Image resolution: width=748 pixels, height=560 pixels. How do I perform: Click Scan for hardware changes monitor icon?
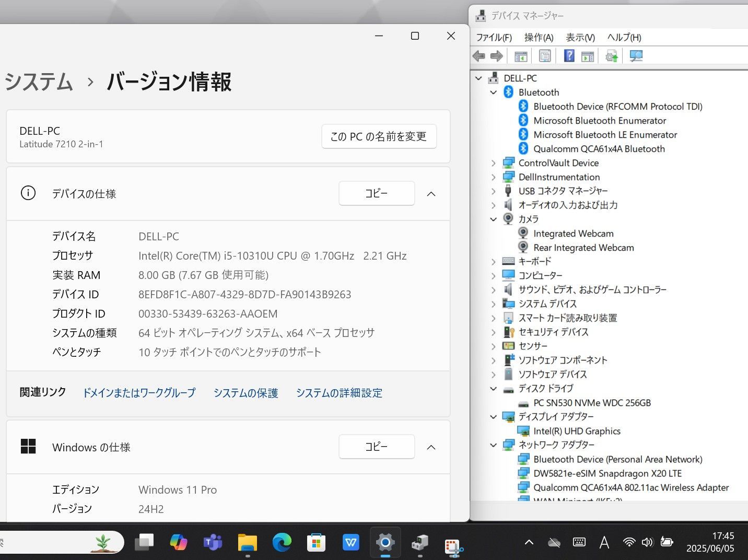pos(636,56)
